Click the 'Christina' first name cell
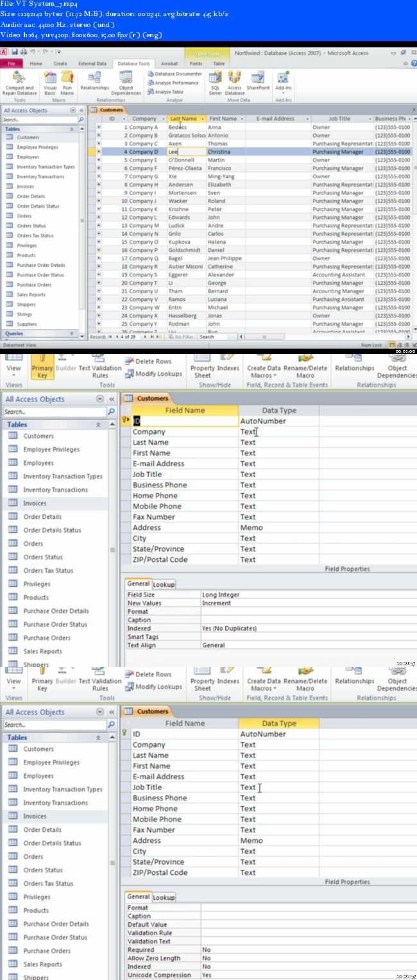The height and width of the screenshot is (980, 417). 226,152
